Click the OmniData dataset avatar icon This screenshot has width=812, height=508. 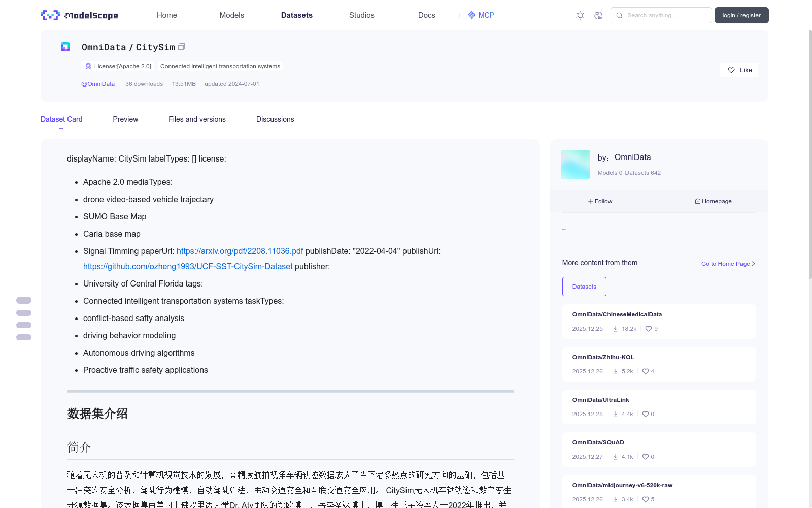65,47
